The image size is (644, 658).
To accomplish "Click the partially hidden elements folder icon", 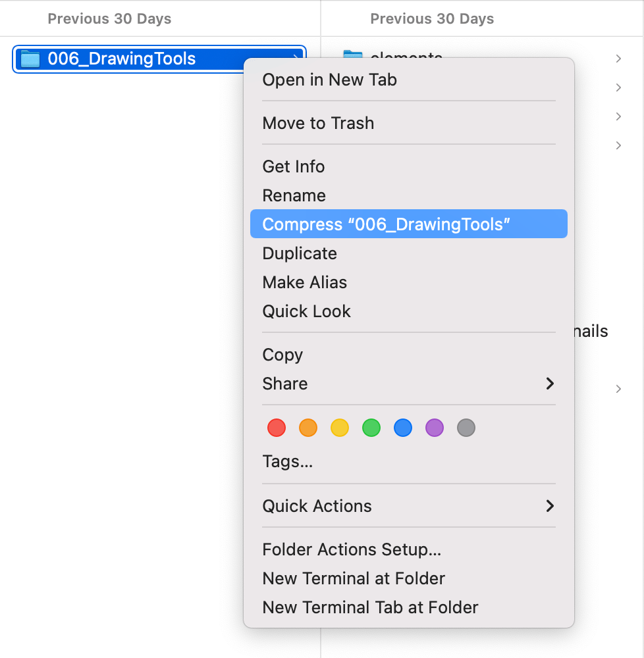I will (353, 54).
